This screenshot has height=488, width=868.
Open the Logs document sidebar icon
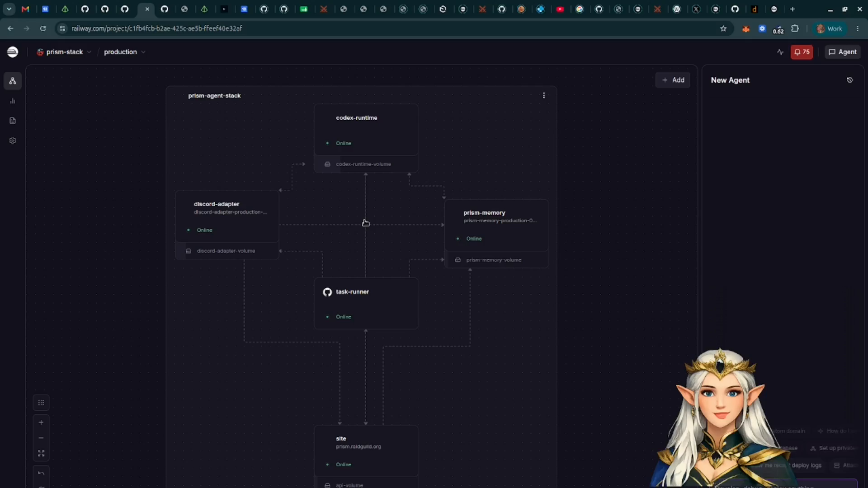point(13,121)
